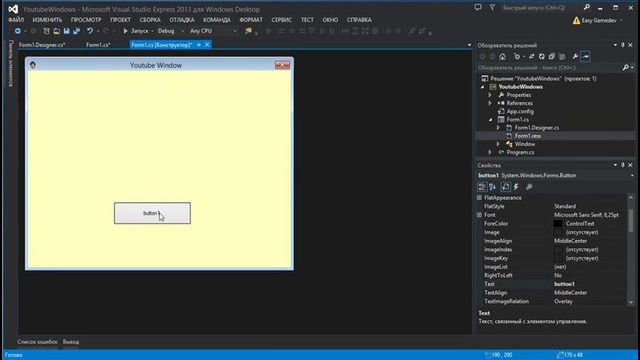Click the Property Pages wrench icon in Properties toolbar

click(x=529, y=187)
